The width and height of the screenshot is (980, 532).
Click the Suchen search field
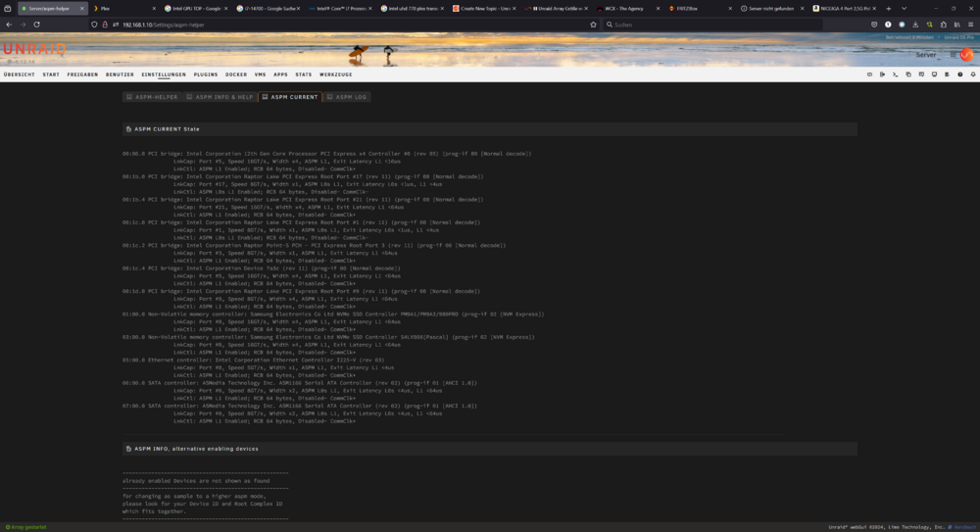click(x=712, y=24)
